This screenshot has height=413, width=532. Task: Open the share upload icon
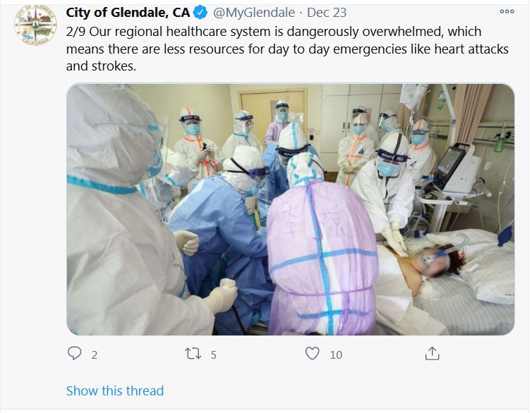click(x=432, y=353)
